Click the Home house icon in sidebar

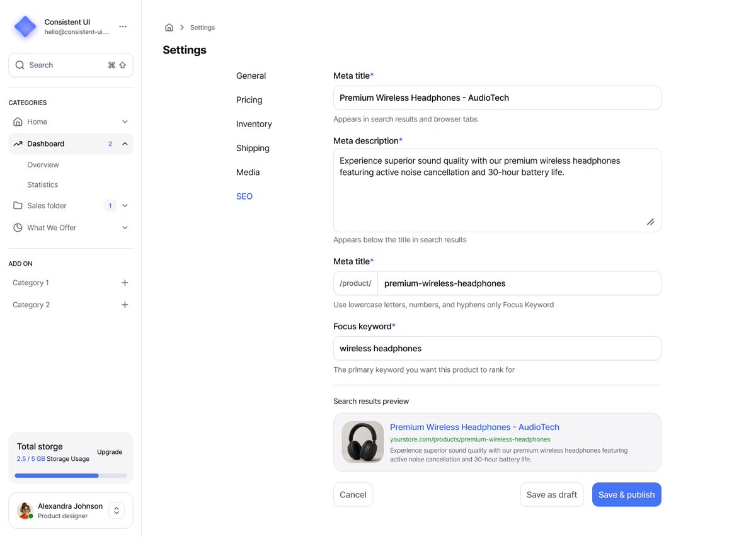click(18, 122)
